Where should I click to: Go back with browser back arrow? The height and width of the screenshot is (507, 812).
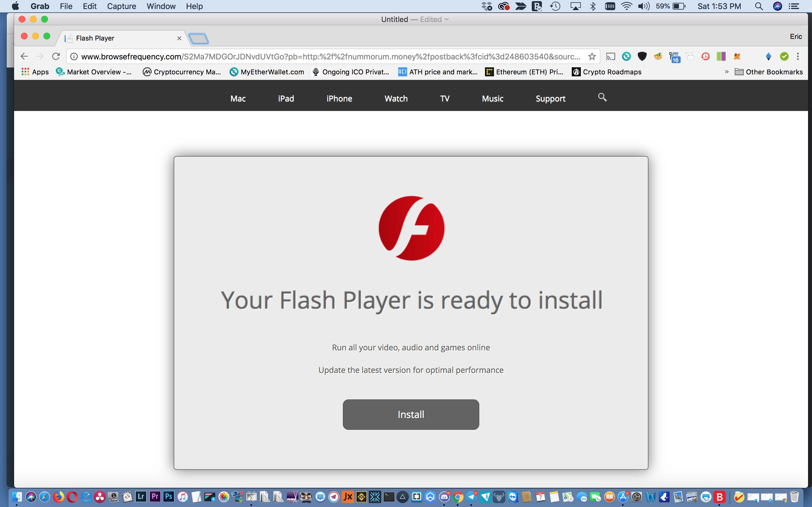pyautogui.click(x=24, y=56)
